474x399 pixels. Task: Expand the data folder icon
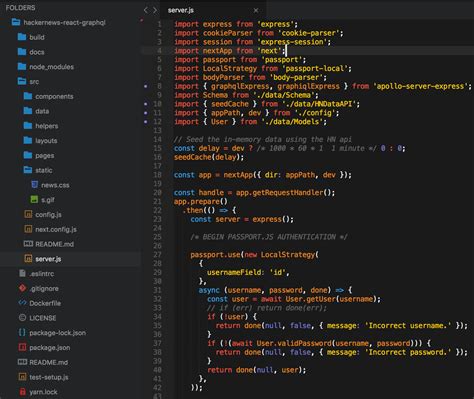pyautogui.click(x=28, y=111)
